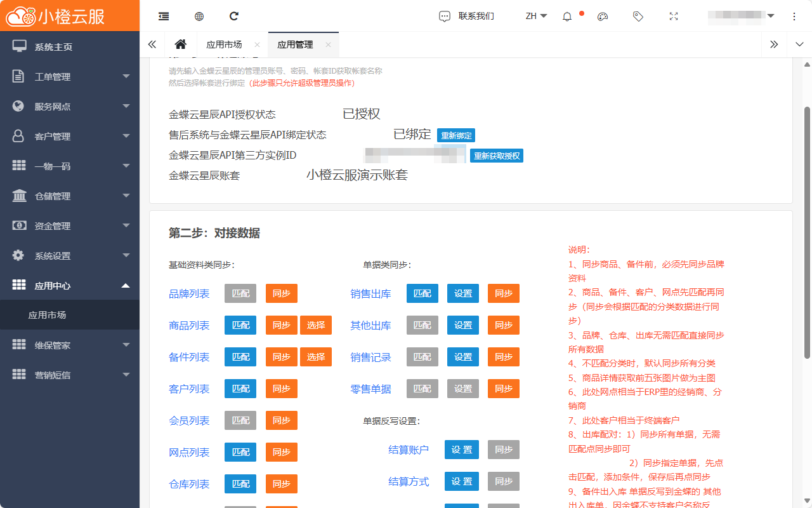Click 同步 for 品牌列表
This screenshot has width=812, height=508.
pyautogui.click(x=282, y=293)
